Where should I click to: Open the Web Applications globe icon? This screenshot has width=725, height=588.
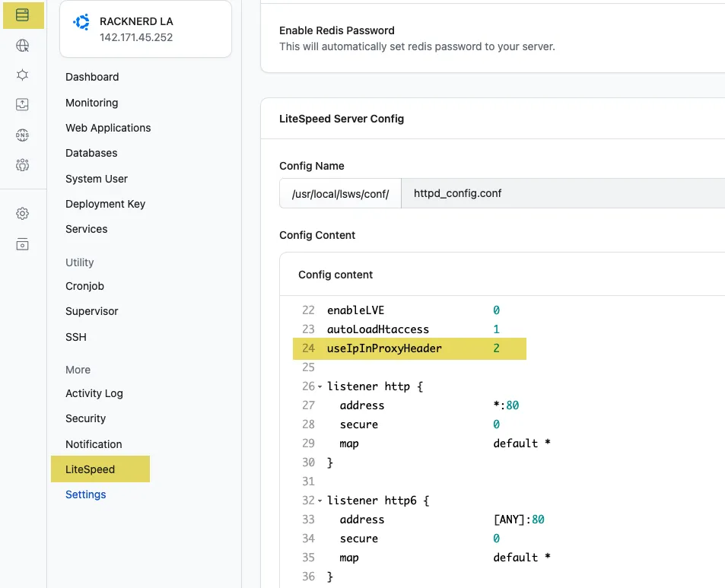tap(23, 44)
